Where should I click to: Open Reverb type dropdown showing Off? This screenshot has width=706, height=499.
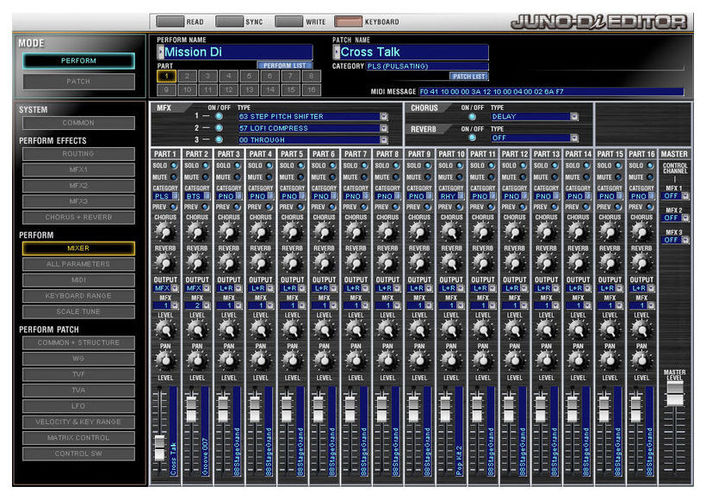tap(534, 138)
